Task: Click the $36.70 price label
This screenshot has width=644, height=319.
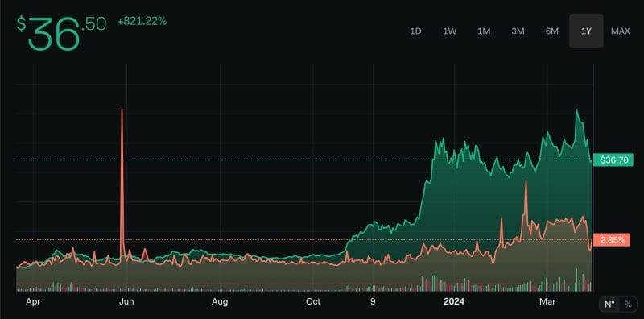Action: point(614,160)
